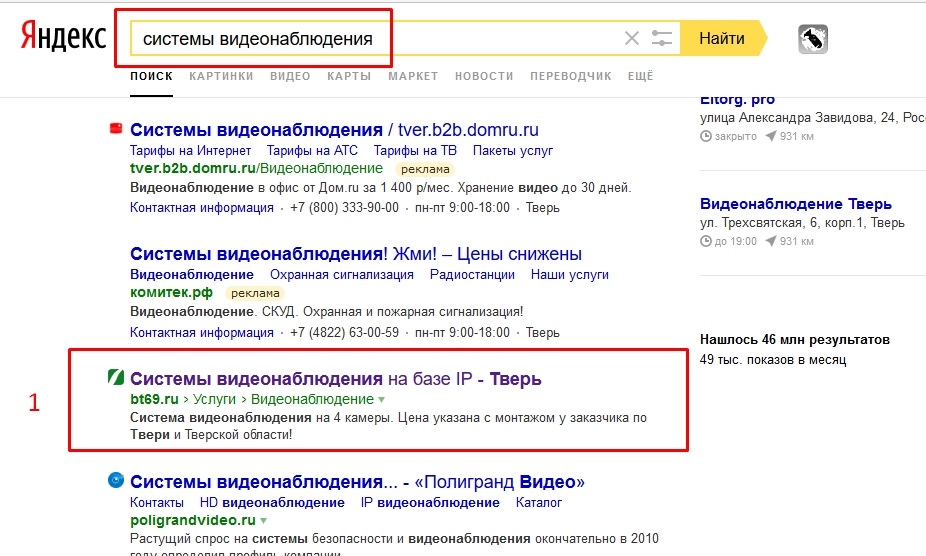Click the реклама label on комитек.рф ad
The image size is (926, 556).
[255, 294]
